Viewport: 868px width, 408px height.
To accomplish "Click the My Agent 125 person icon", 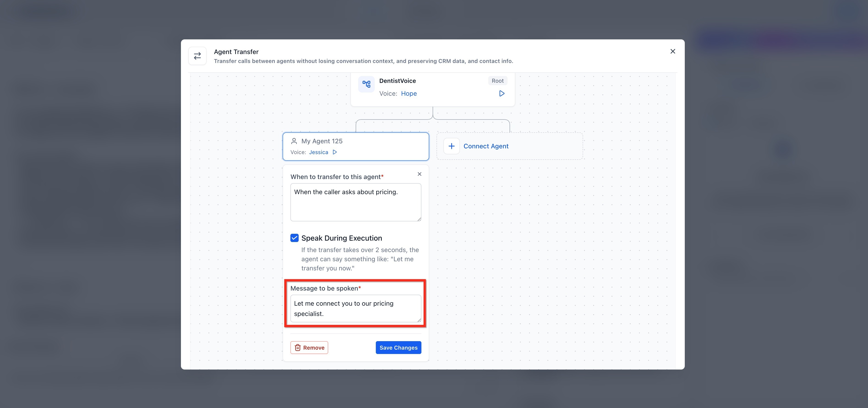I will tap(294, 141).
